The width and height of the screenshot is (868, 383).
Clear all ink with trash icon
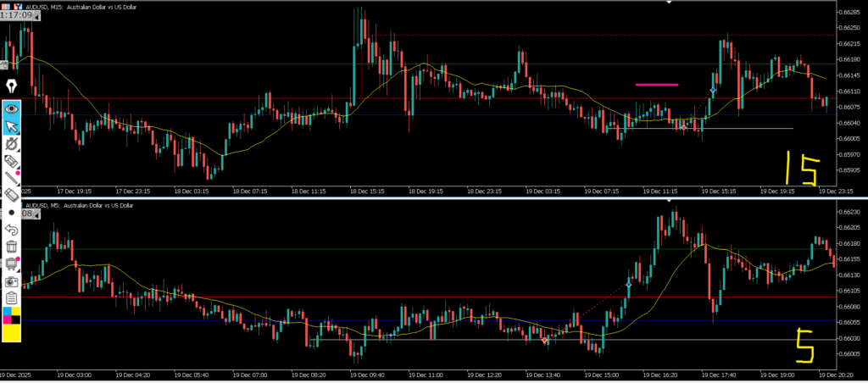tap(12, 247)
